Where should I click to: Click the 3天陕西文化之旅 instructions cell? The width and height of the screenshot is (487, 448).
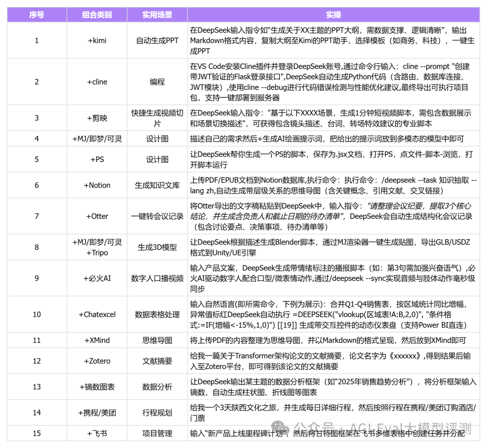[334, 412]
